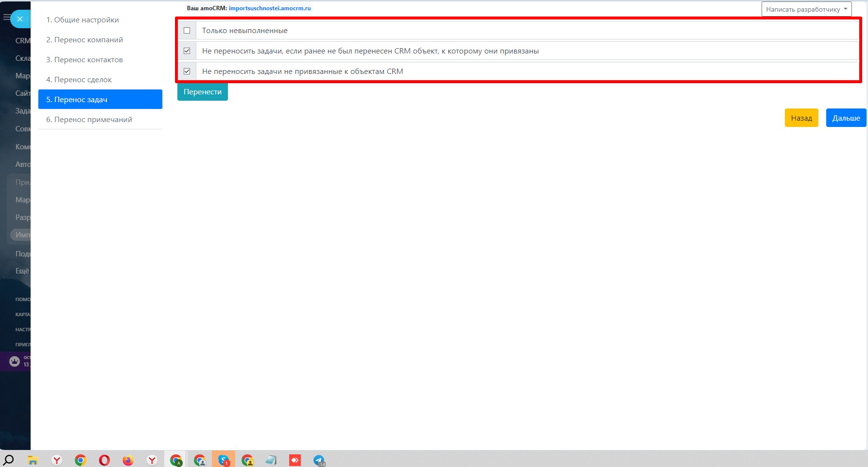Launch the Yandex Browser icon beside File Explorer
The width and height of the screenshot is (868, 467).
click(x=57, y=460)
